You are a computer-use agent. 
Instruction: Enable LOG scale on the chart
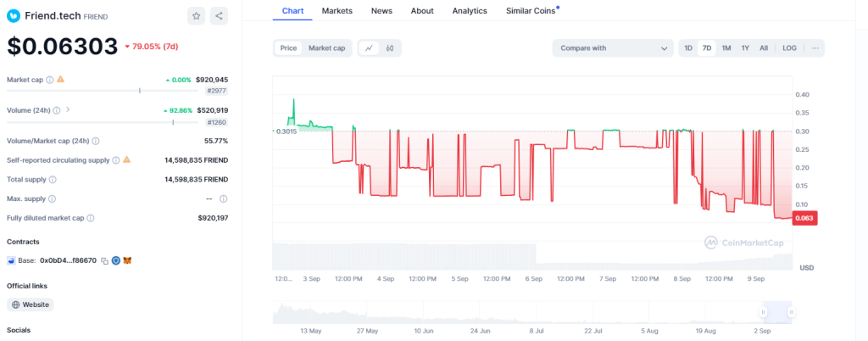coord(789,48)
